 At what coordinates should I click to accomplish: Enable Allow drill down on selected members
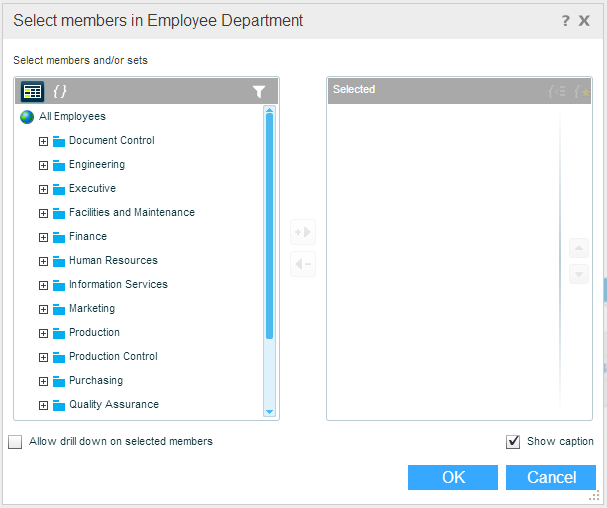[15, 442]
